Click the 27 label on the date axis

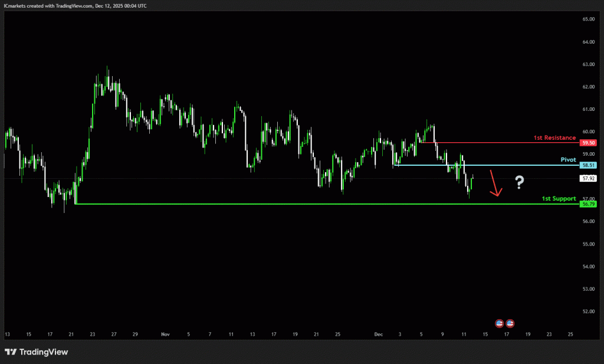click(x=114, y=334)
